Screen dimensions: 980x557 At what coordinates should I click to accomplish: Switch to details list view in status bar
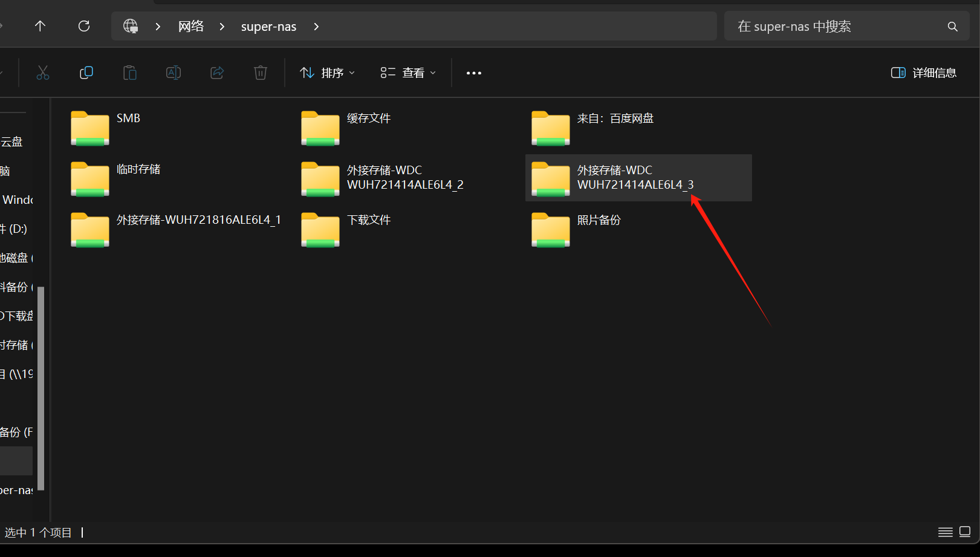tap(946, 532)
